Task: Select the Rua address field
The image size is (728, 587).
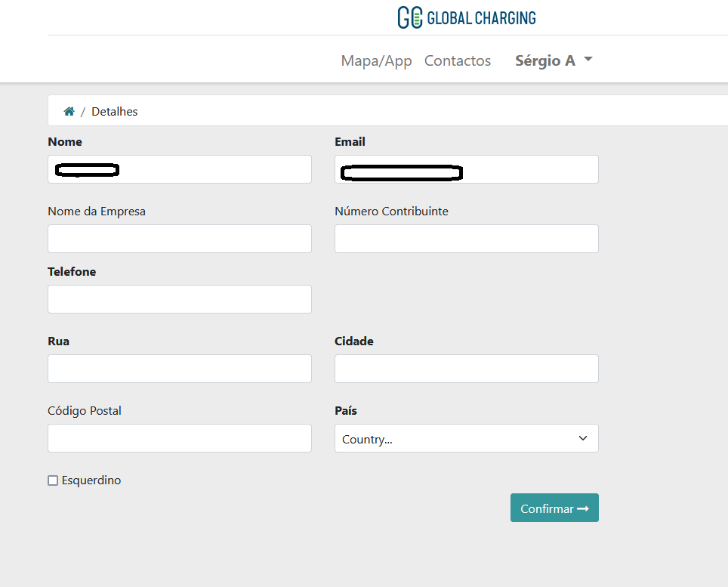Action: 179,369
